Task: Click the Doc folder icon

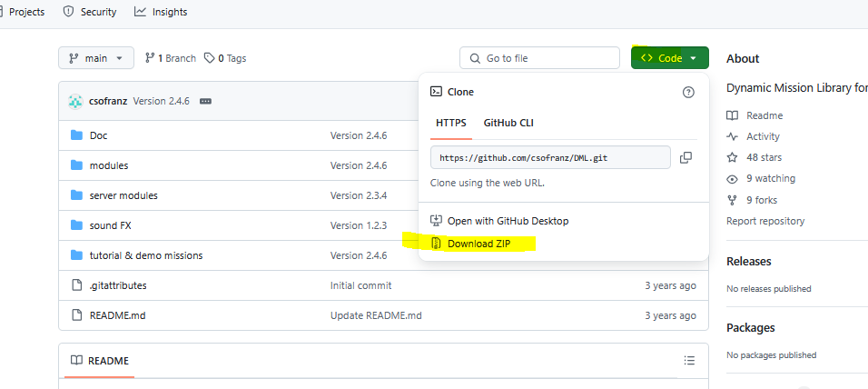Action: tap(76, 135)
